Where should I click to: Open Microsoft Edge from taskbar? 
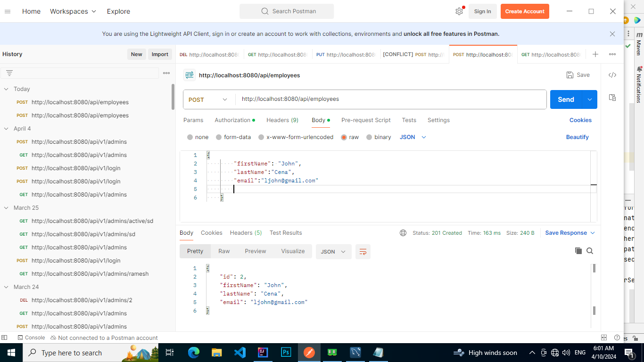[193, 353]
